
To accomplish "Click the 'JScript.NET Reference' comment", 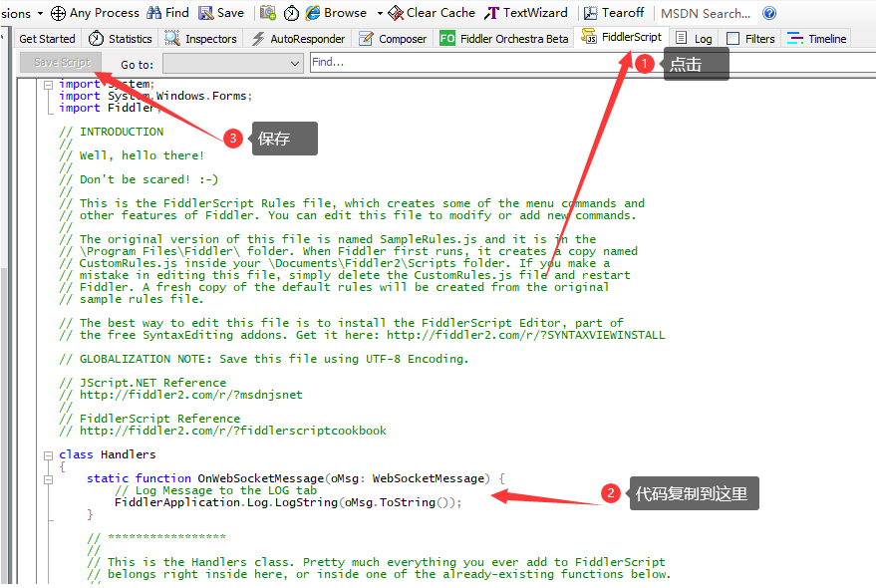I will click(x=143, y=383).
